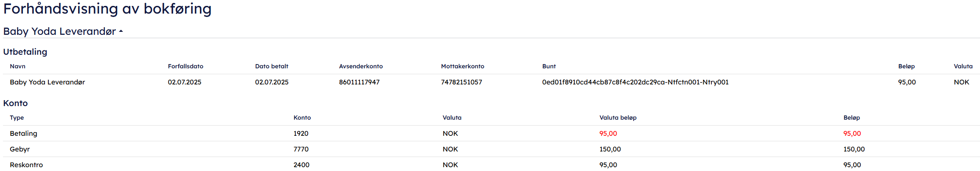Click the Bunt column header
Image resolution: width=980 pixels, height=171 pixels.
pos(549,66)
